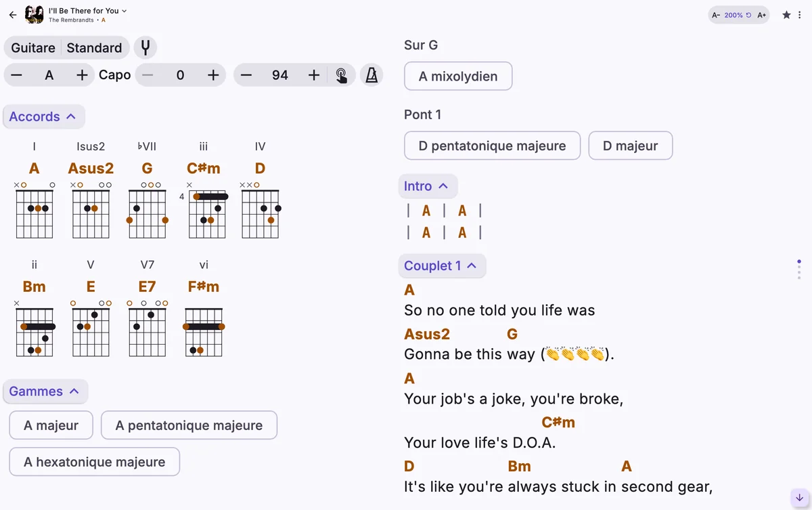Reset zoom at 200%
Viewport: 812px width, 510px height.
pyautogui.click(x=738, y=15)
